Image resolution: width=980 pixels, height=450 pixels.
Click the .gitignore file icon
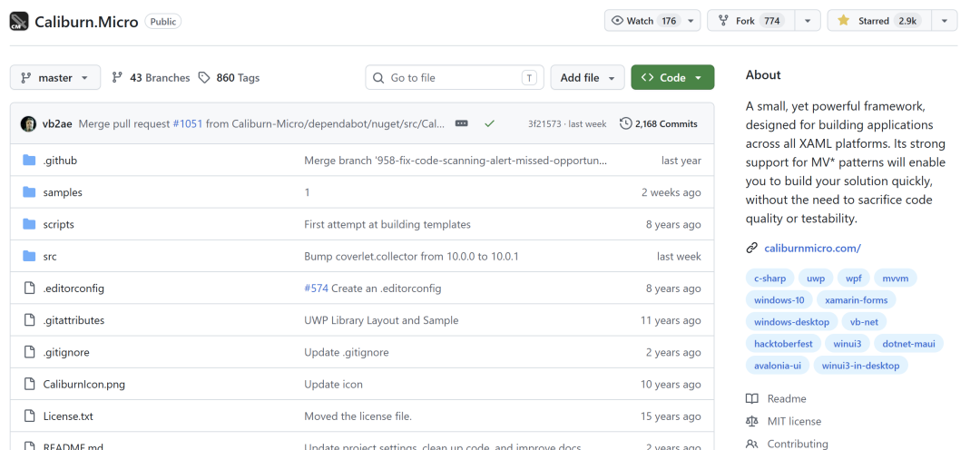tap(29, 352)
